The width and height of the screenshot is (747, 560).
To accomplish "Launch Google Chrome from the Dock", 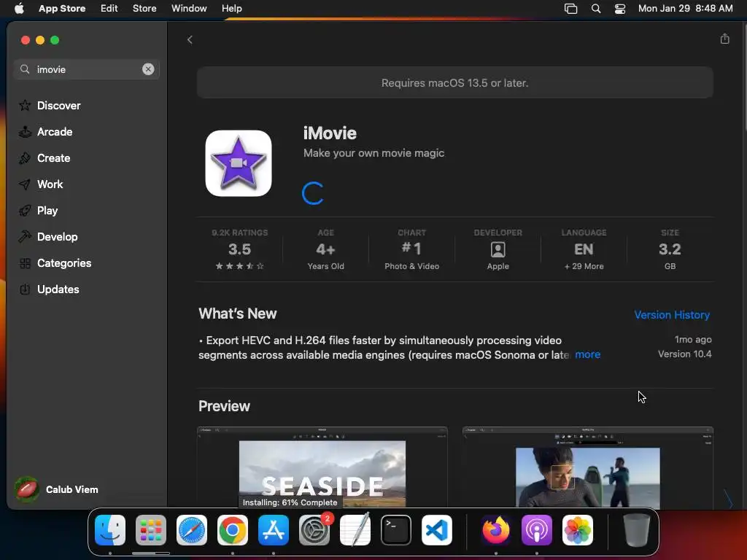I will coord(233,530).
